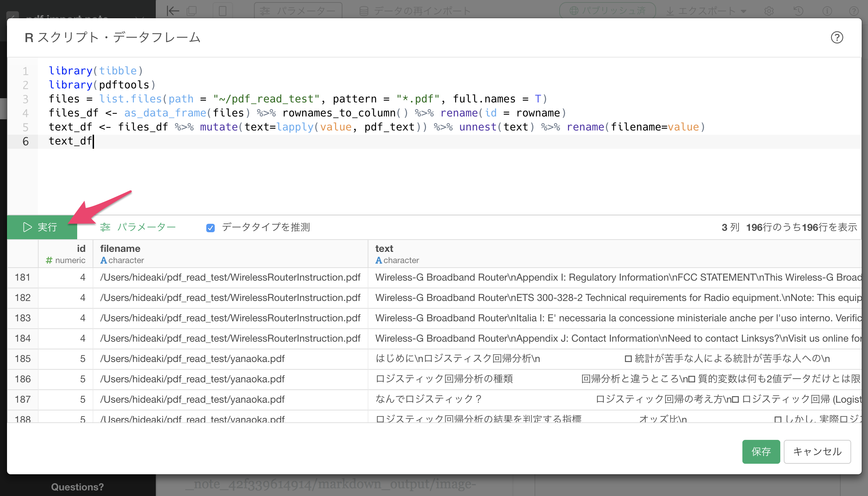Click the mobile view icon in background toolbar
The width and height of the screenshot is (868, 496).
coord(223,11)
